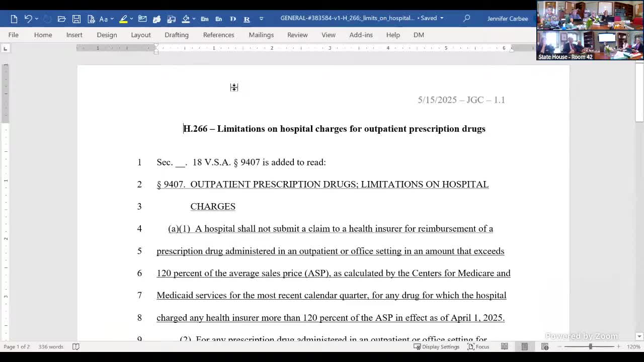Image resolution: width=644 pixels, height=362 pixels.
Task: Open word count via 336 words
Action: (x=50, y=346)
